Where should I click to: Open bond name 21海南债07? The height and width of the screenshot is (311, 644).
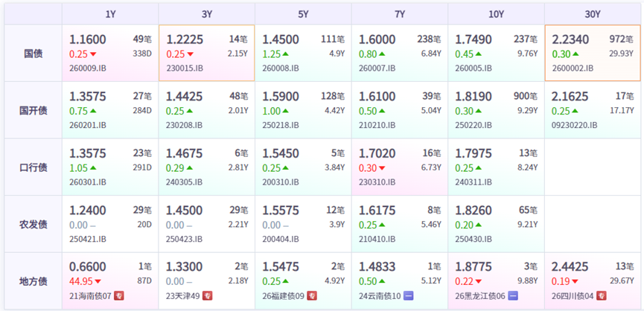[x=90, y=296]
